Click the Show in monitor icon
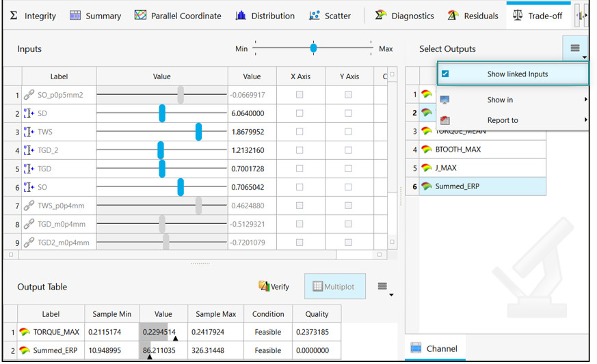Image resolution: width=597 pixels, height=364 pixels. point(445,100)
